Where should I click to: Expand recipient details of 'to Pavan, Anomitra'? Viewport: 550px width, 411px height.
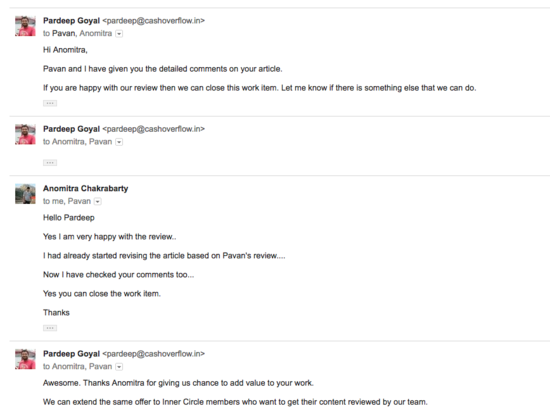pyautogui.click(x=119, y=34)
